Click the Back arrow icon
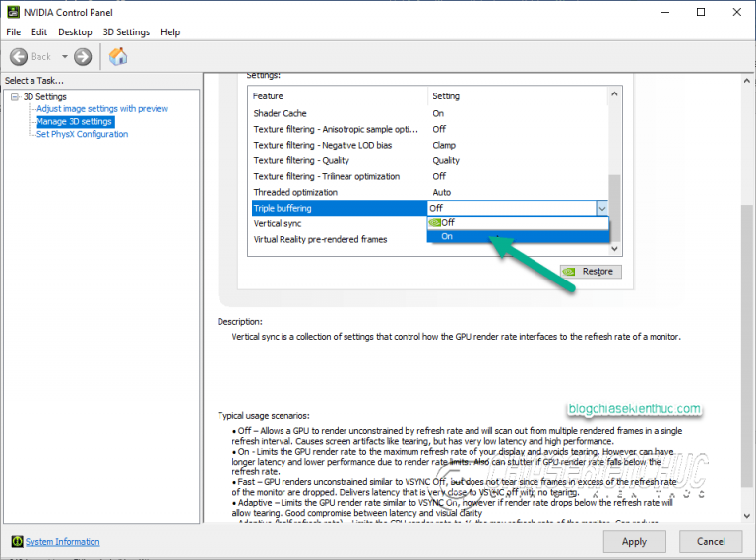This screenshot has height=560, width=756. pyautogui.click(x=19, y=57)
